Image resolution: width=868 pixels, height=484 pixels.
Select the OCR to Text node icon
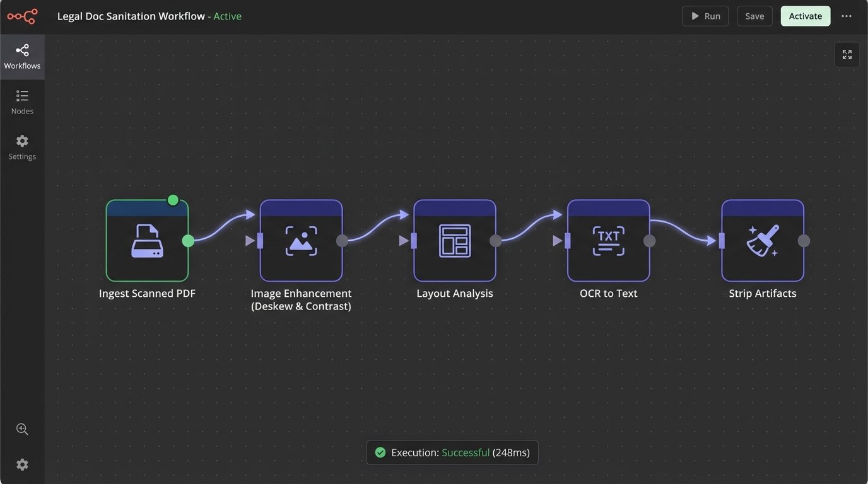pyautogui.click(x=608, y=241)
